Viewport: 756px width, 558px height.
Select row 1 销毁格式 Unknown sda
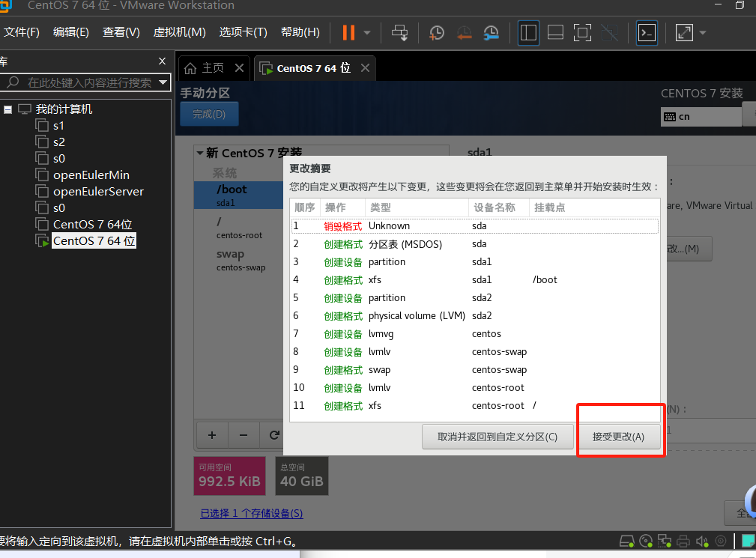click(475, 226)
